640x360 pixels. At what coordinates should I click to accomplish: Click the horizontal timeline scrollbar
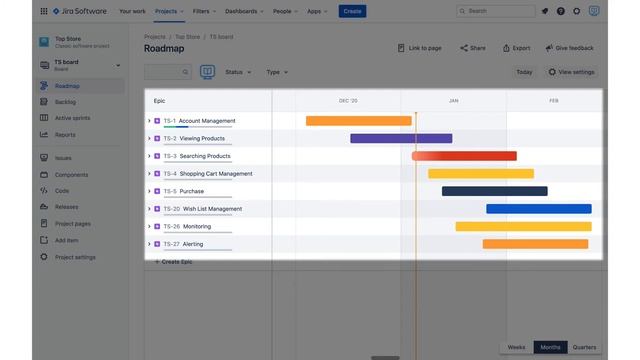point(385,358)
